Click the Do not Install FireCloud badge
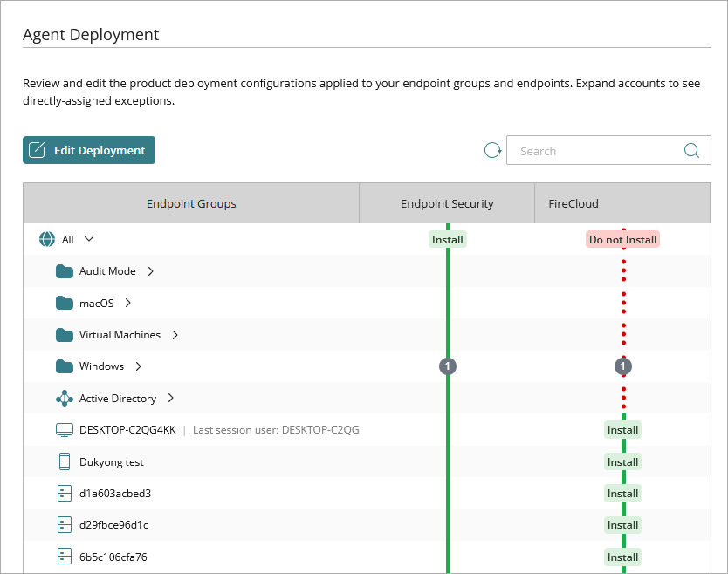This screenshot has width=728, height=574. 622,239
